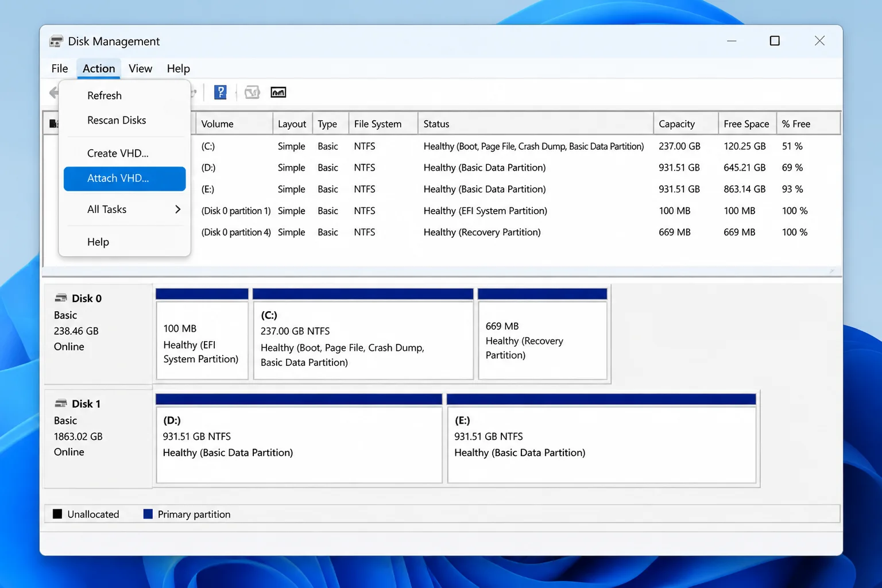Viewport: 882px width, 588px height.
Task: Maximize the Disk Management window
Action: [x=775, y=41]
